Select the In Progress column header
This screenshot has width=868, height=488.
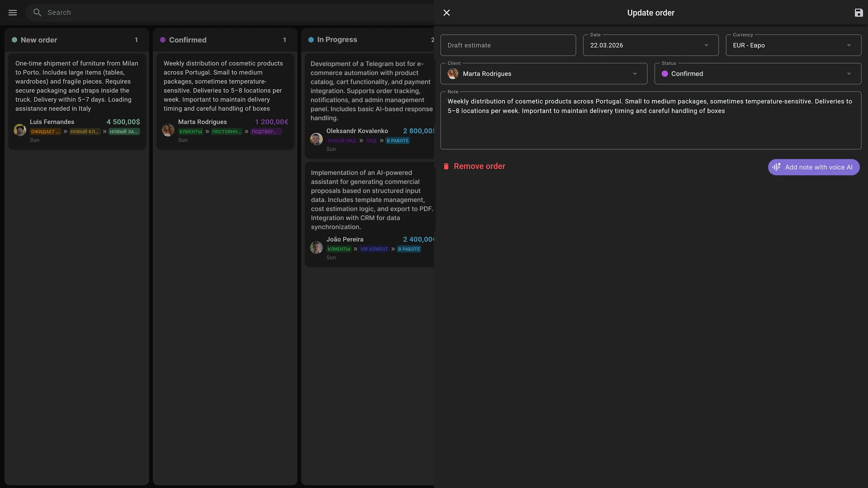point(337,40)
